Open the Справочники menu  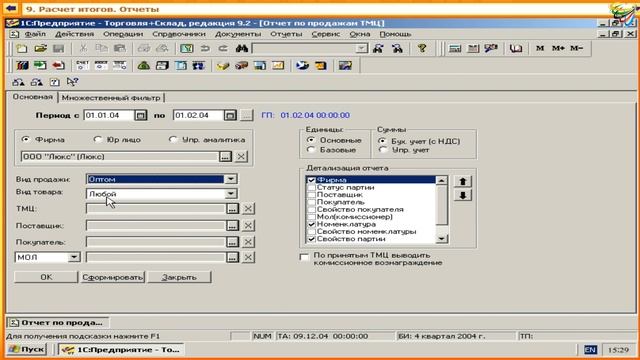(x=179, y=34)
